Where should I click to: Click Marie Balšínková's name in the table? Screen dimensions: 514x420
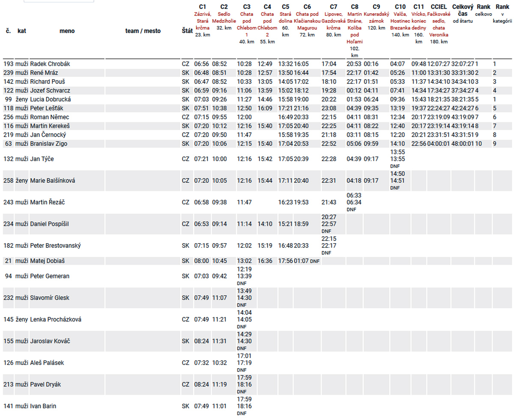[53, 181]
